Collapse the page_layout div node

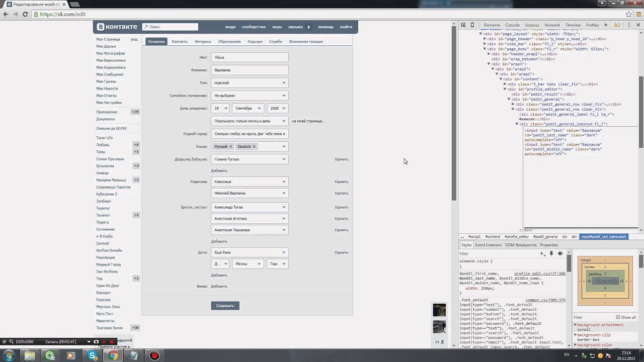click(x=480, y=34)
